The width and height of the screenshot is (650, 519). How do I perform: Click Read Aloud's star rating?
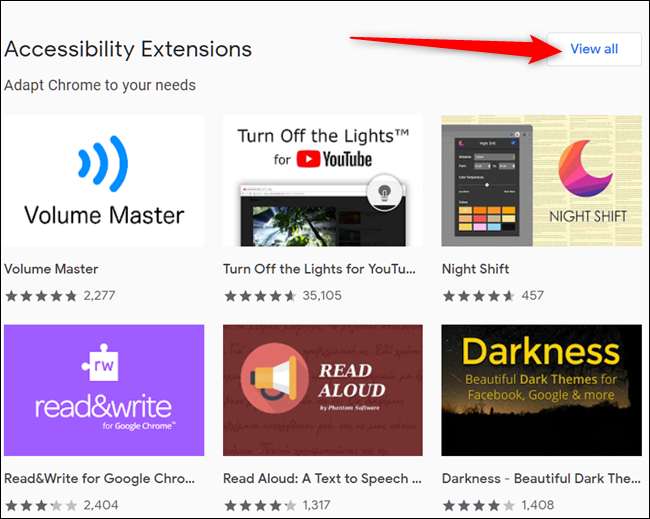(260, 505)
